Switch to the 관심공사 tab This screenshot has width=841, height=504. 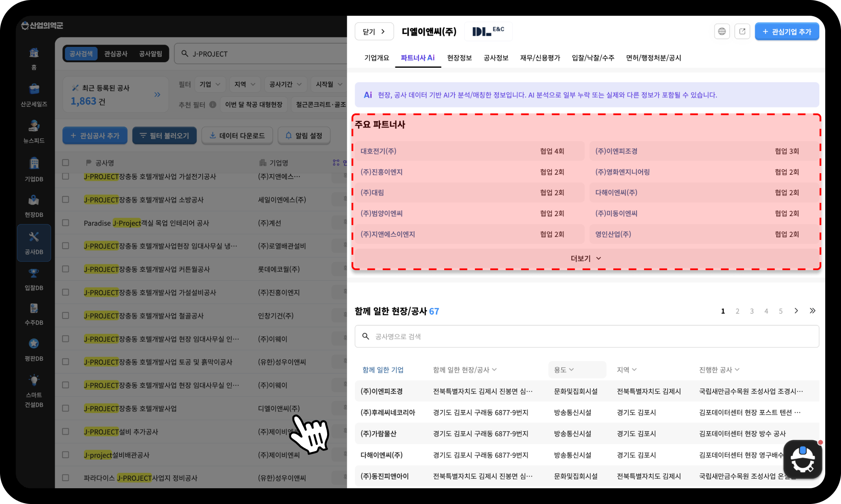116,54
